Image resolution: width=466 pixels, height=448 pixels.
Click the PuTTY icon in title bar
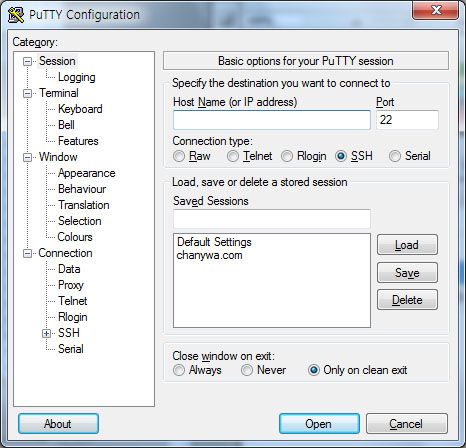click(16, 15)
